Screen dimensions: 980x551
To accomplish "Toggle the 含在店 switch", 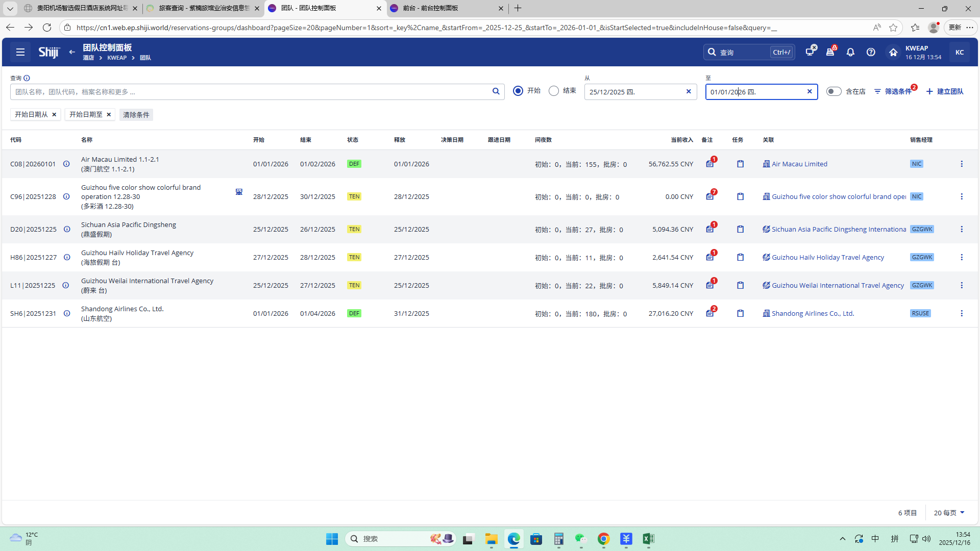I will [x=834, y=91].
